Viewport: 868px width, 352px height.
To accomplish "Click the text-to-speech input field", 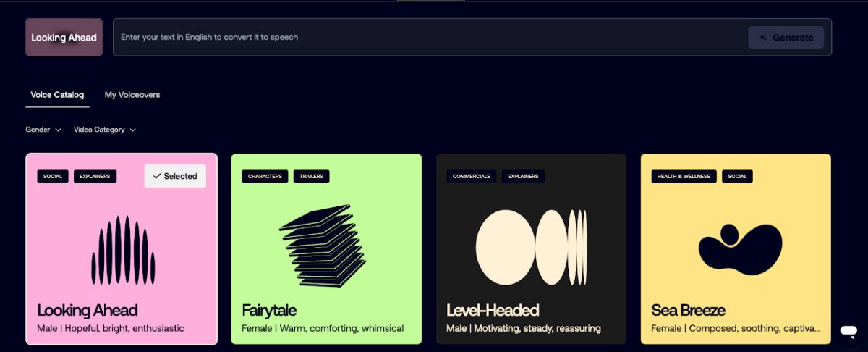I will pos(472,37).
